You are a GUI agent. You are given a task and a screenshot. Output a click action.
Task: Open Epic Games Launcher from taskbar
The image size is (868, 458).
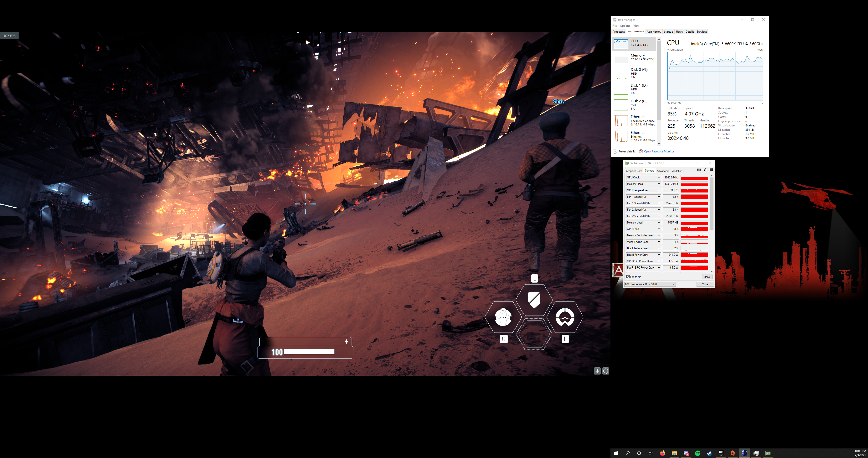click(721, 453)
